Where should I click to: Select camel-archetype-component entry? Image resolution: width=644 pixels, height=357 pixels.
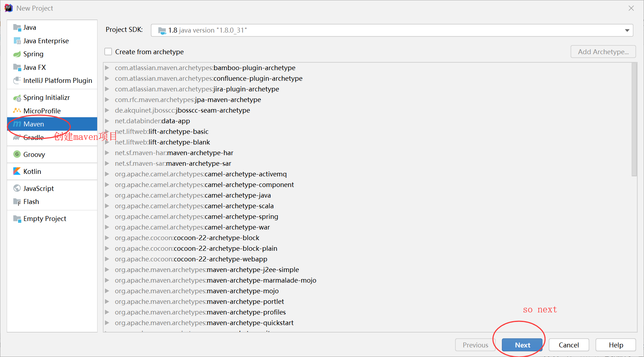pos(367,185)
